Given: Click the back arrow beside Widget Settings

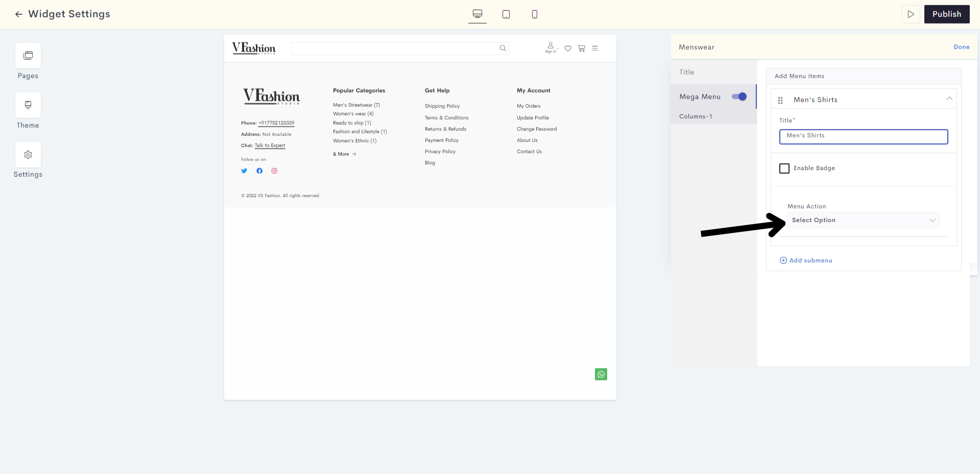Looking at the screenshot, I should pos(19,14).
